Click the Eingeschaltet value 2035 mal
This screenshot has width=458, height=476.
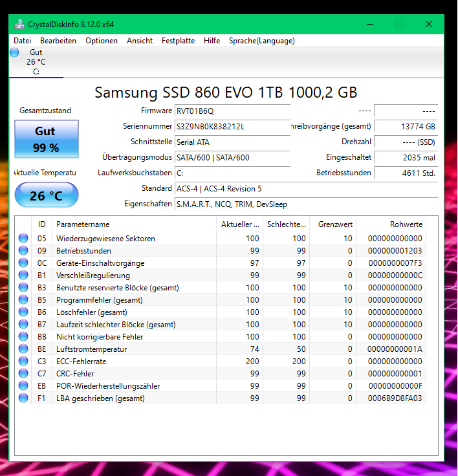point(406,158)
